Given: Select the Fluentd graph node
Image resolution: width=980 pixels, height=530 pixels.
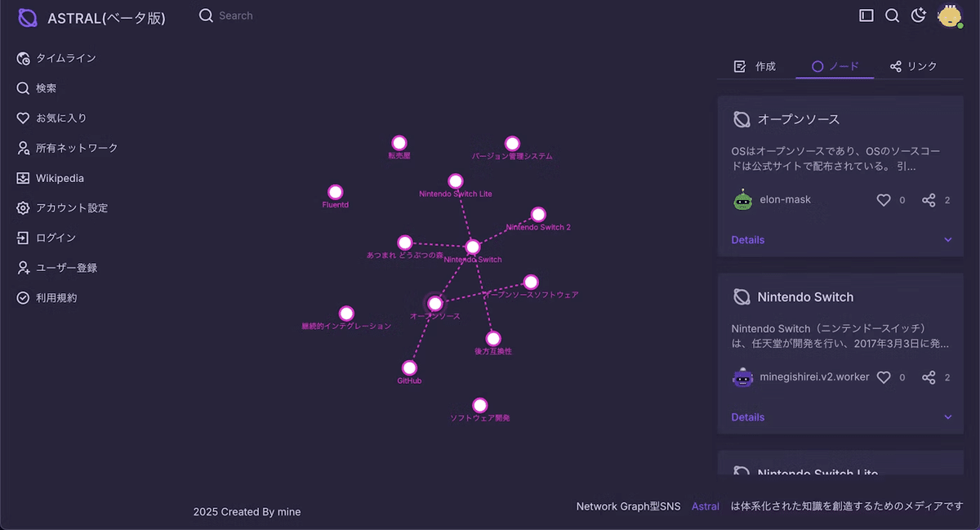Looking at the screenshot, I should [335, 193].
